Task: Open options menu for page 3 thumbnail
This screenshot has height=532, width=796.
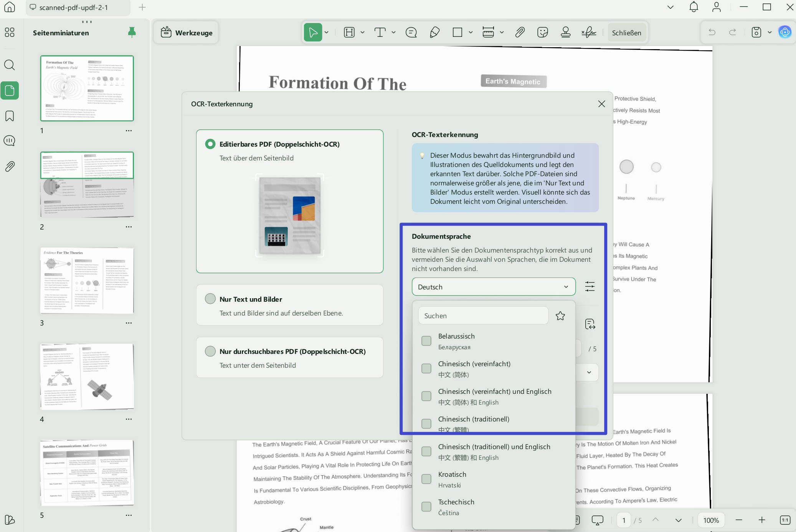Action: click(x=129, y=323)
